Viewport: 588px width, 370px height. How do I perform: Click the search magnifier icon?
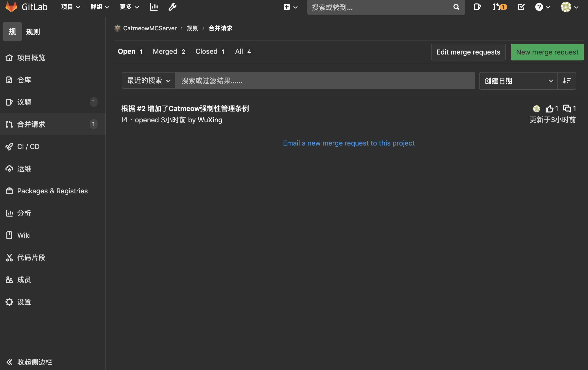click(x=456, y=7)
